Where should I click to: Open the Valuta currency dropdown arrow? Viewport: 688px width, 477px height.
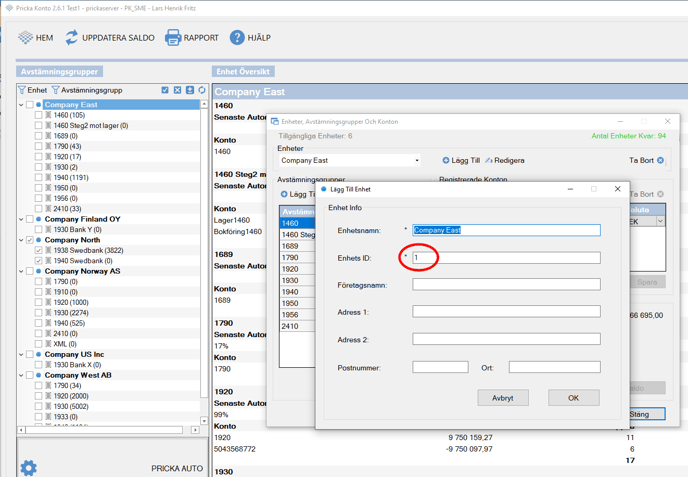660,222
